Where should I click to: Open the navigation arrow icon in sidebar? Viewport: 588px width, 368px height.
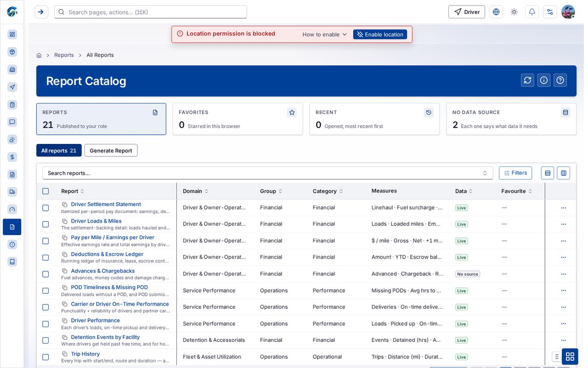[x=12, y=87]
